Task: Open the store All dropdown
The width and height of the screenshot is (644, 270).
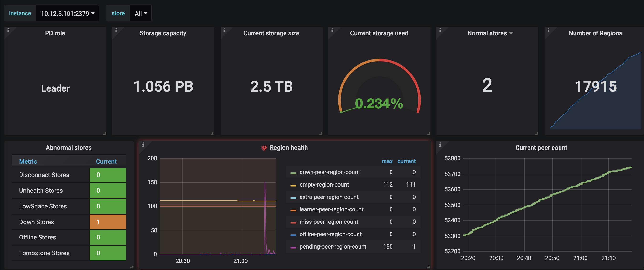Action: (x=141, y=13)
